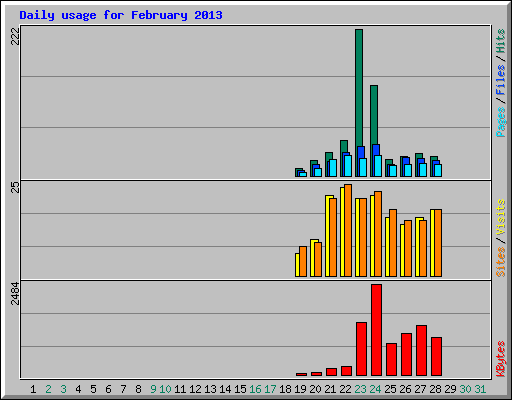Click day 24 on the x-axis
The height and width of the screenshot is (400, 512).
pos(375,389)
